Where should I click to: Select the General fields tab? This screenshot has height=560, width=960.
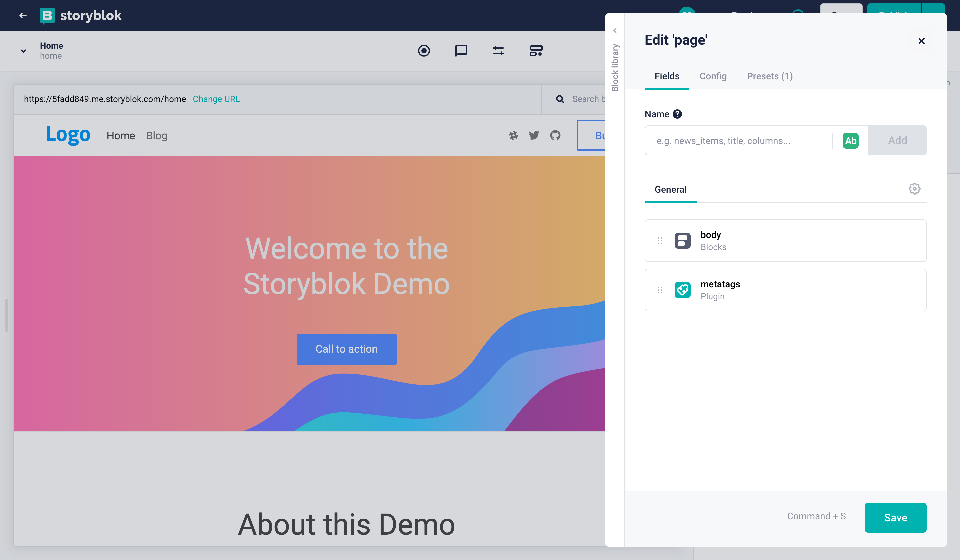pos(670,189)
